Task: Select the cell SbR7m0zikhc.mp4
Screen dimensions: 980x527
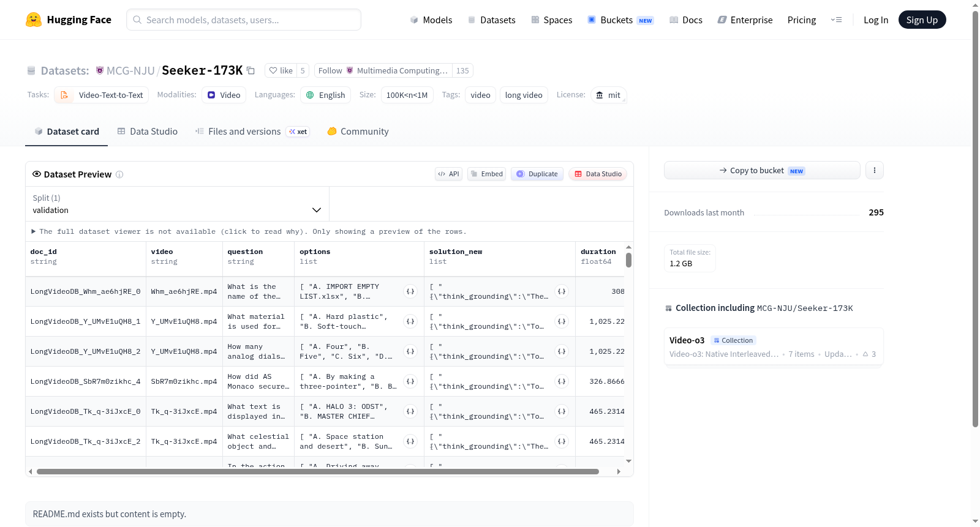Action: pos(184,381)
